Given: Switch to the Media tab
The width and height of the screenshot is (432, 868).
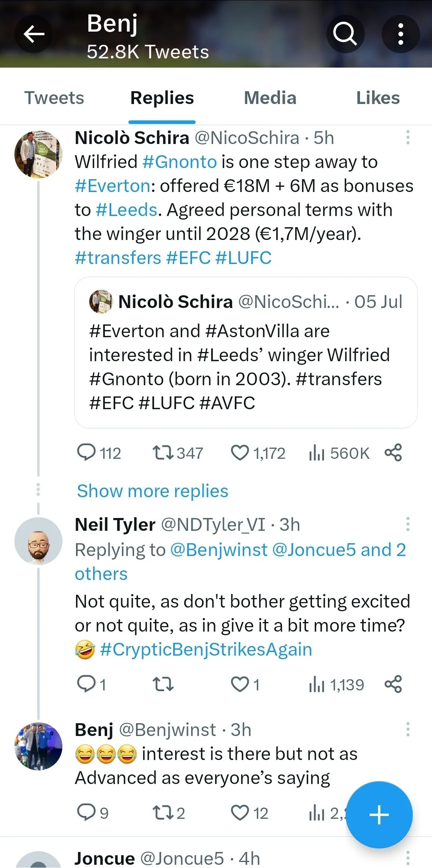Looking at the screenshot, I should coord(270,98).
